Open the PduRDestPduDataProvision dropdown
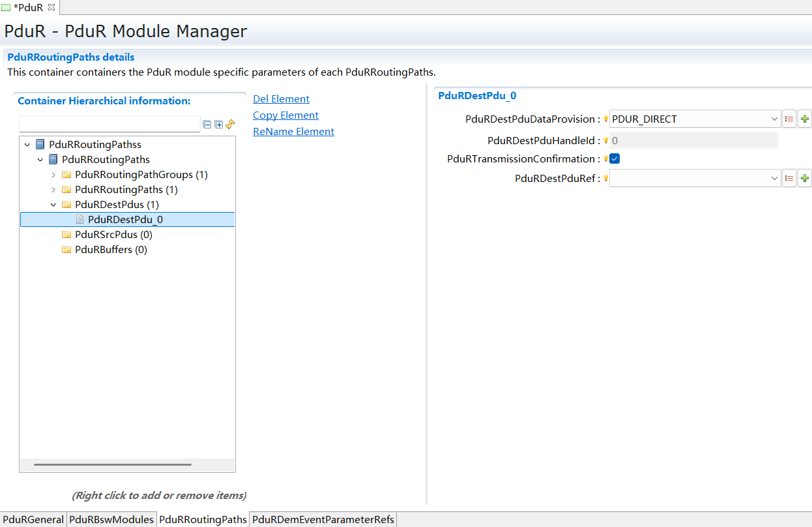 774,119
